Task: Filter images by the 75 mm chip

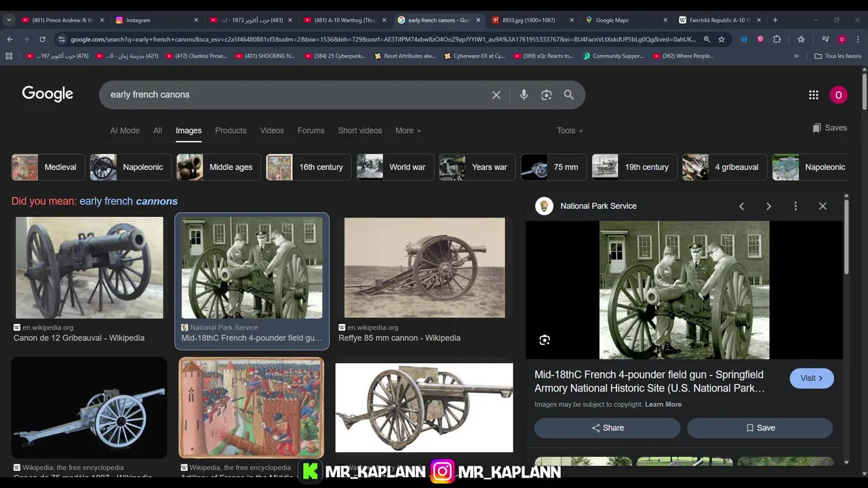Action: [553, 167]
